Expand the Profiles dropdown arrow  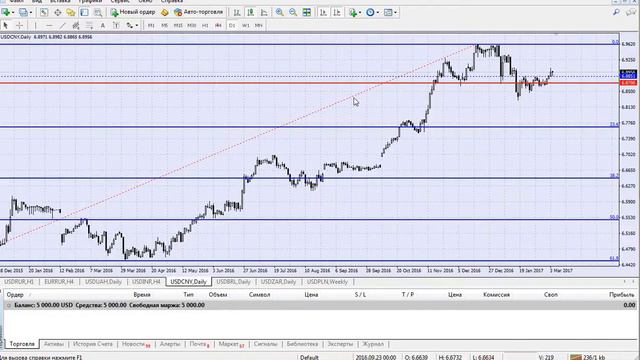tap(31, 13)
